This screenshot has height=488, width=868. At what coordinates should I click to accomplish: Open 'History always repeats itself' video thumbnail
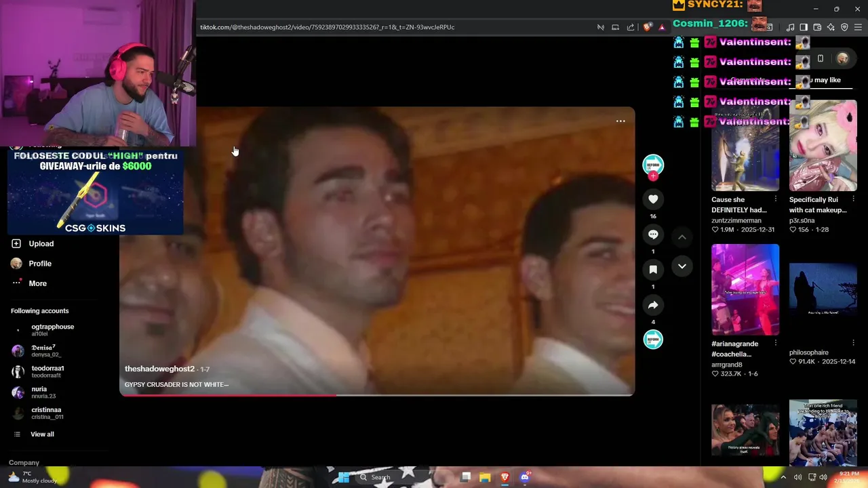745,430
